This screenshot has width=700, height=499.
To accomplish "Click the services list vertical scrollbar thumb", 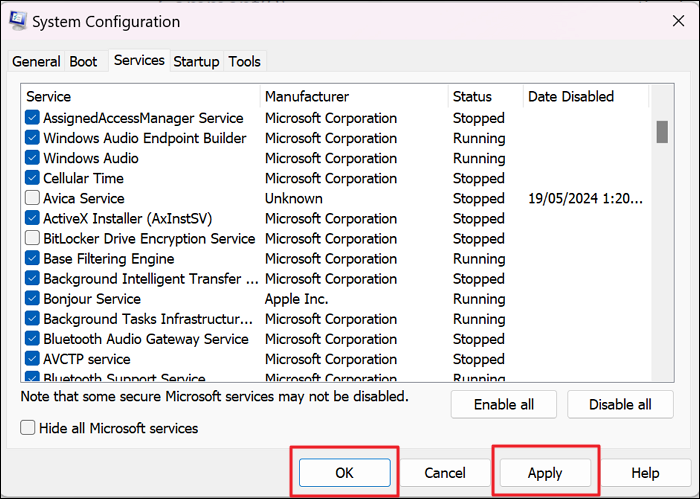I will [x=661, y=131].
